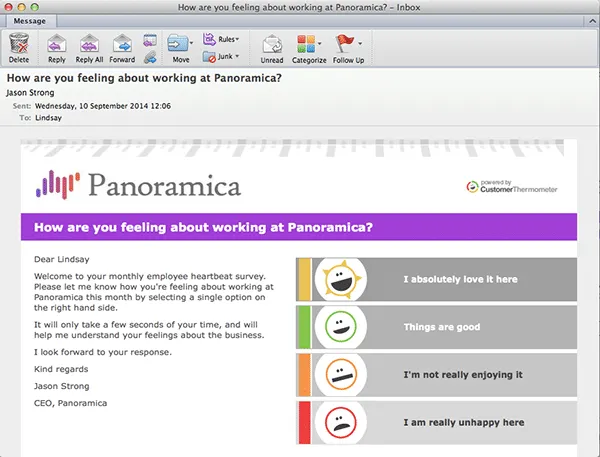Expand the Categorize dropdown arrow
The height and width of the screenshot is (457, 600).
click(320, 44)
